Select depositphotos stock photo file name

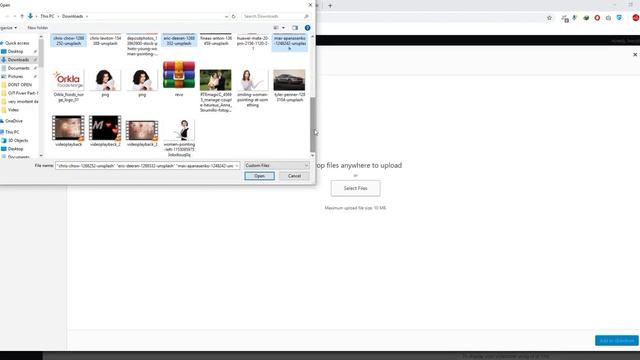pyautogui.click(x=142, y=46)
